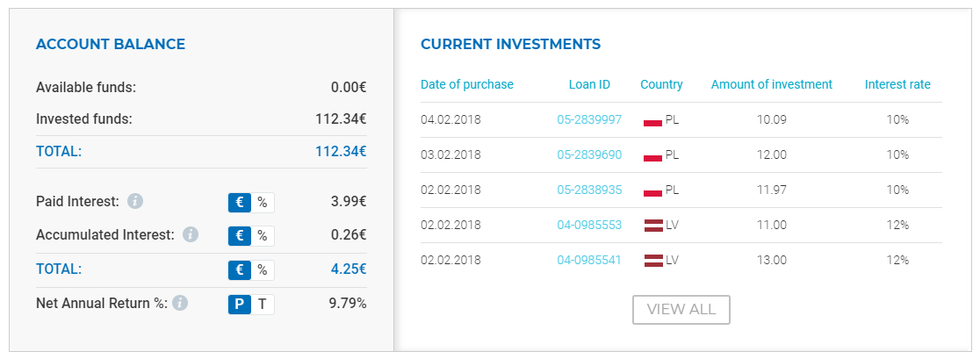Click the Poland flag for loan 05-2839690
Screen dimensions: 980x359
click(652, 155)
